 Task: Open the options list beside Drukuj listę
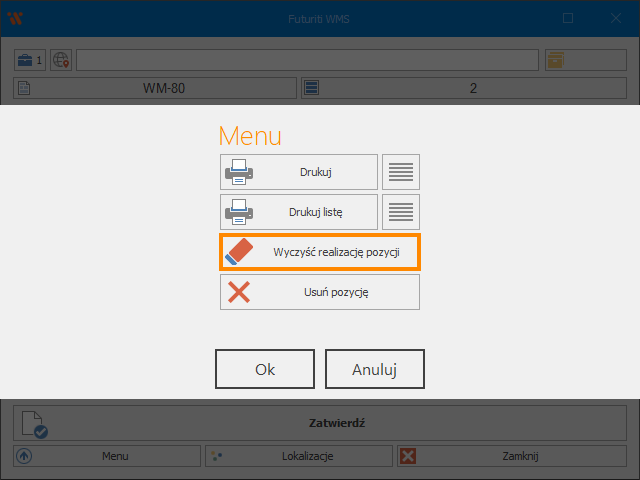(401, 212)
